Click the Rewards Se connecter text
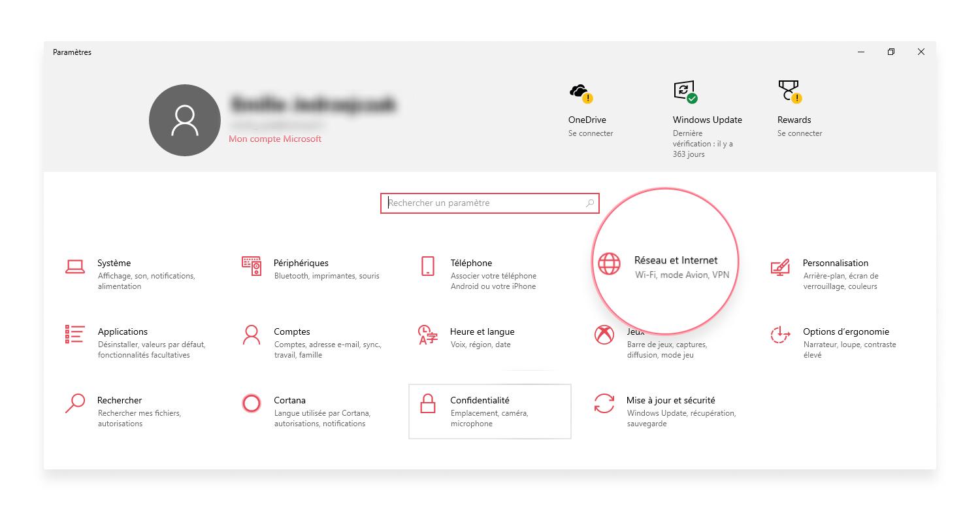This screenshot has width=980, height=523. [x=800, y=133]
